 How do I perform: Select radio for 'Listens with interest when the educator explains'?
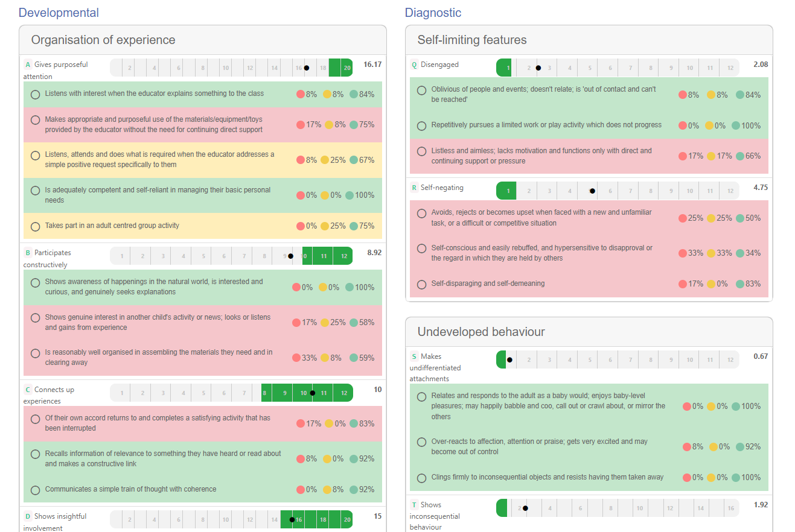[x=35, y=94]
